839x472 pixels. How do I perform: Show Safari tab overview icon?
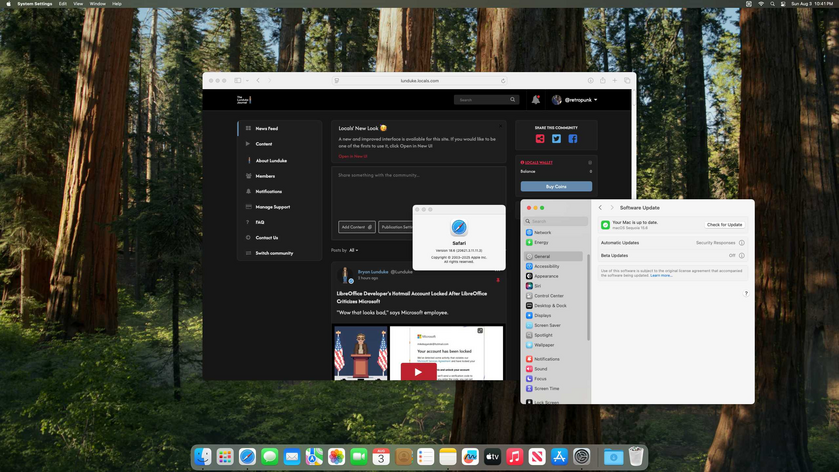(627, 80)
